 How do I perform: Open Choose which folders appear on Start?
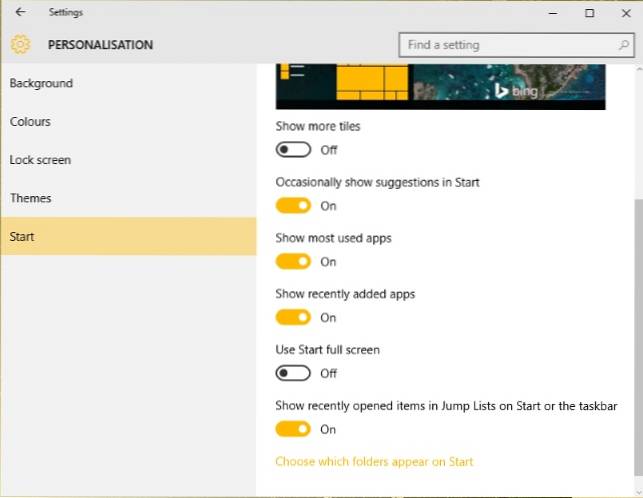point(374,462)
